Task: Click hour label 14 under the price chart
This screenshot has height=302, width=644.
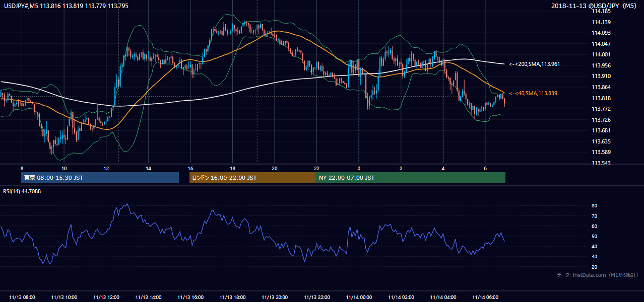Action: [x=148, y=168]
